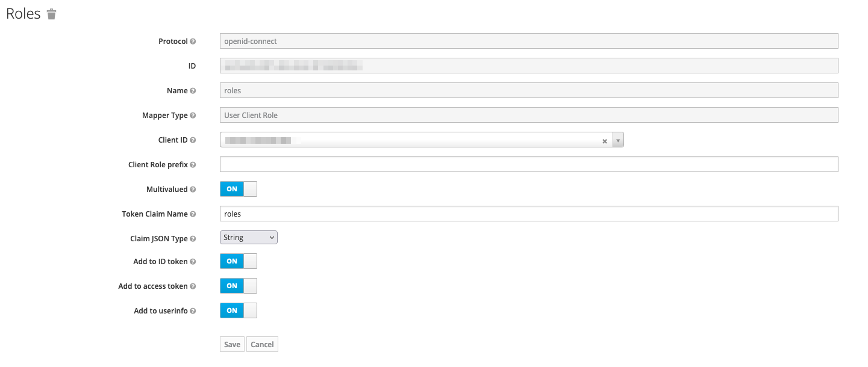
Task: Turn off Add to access token
Action: [x=238, y=286]
